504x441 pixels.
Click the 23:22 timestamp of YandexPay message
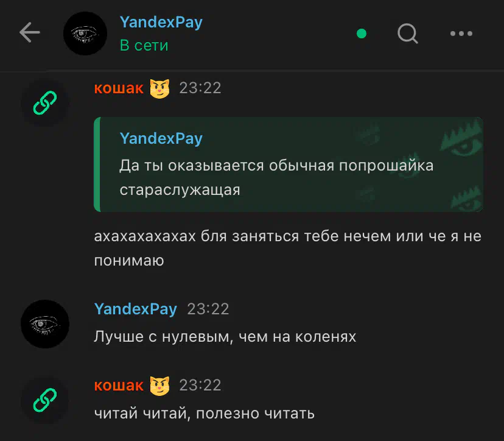[208, 309]
